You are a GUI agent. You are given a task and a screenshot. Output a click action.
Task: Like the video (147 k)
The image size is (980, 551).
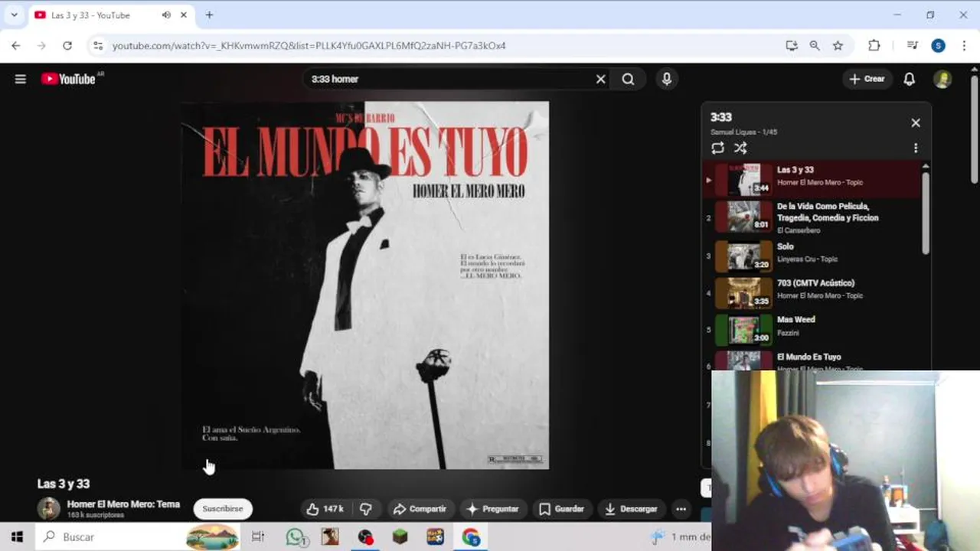pos(325,509)
